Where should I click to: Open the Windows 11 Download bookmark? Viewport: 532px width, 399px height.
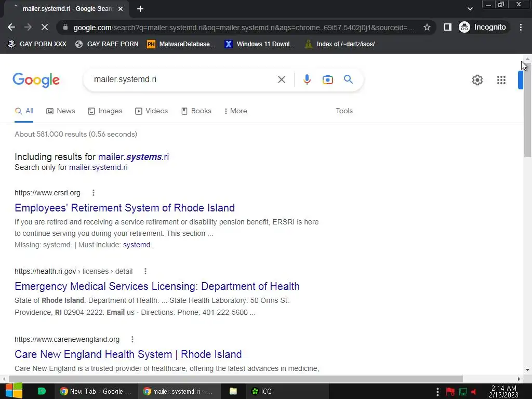tap(260, 44)
